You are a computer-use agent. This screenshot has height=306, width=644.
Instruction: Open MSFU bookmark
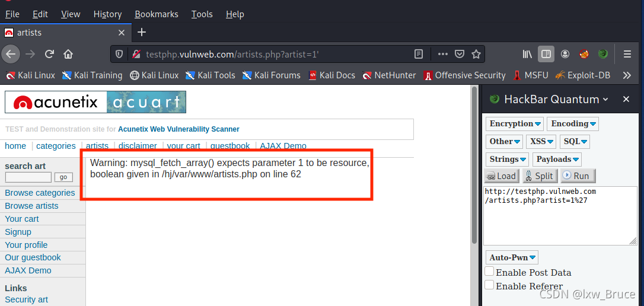530,75
